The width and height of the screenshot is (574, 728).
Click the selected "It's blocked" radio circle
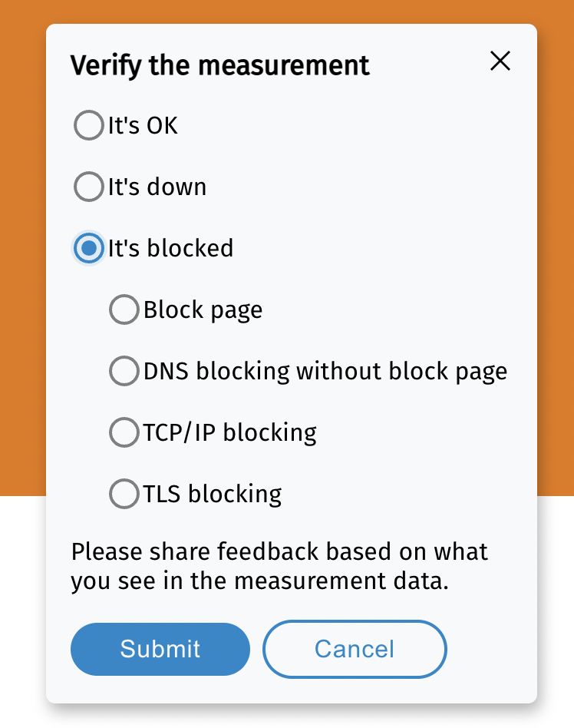tap(89, 248)
